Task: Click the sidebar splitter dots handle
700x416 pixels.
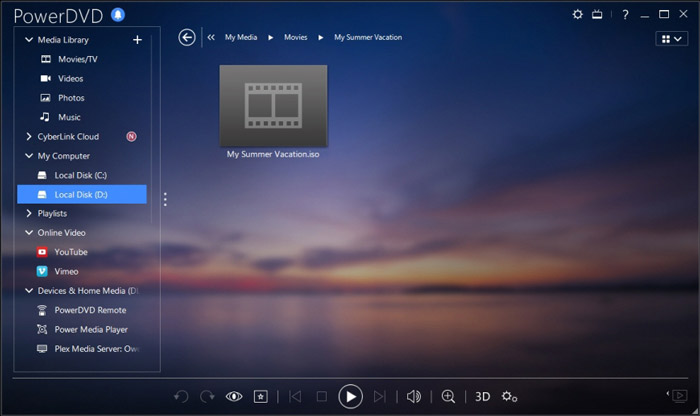Action: [165, 199]
